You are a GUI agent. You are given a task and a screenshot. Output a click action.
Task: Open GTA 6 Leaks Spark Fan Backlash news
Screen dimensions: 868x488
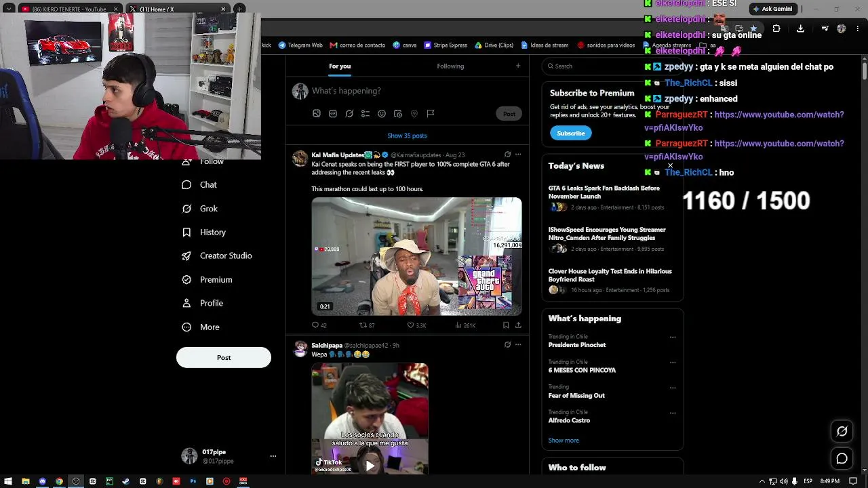pos(604,192)
